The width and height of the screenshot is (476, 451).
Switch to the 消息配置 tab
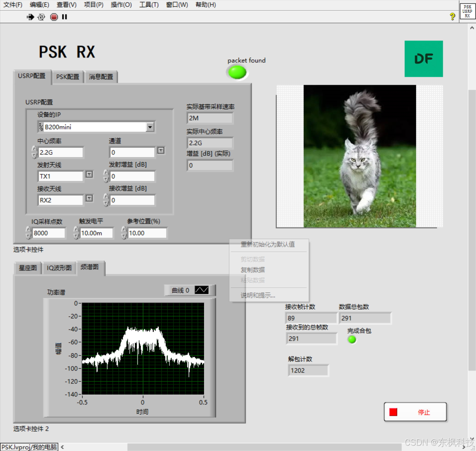pyautogui.click(x=101, y=77)
